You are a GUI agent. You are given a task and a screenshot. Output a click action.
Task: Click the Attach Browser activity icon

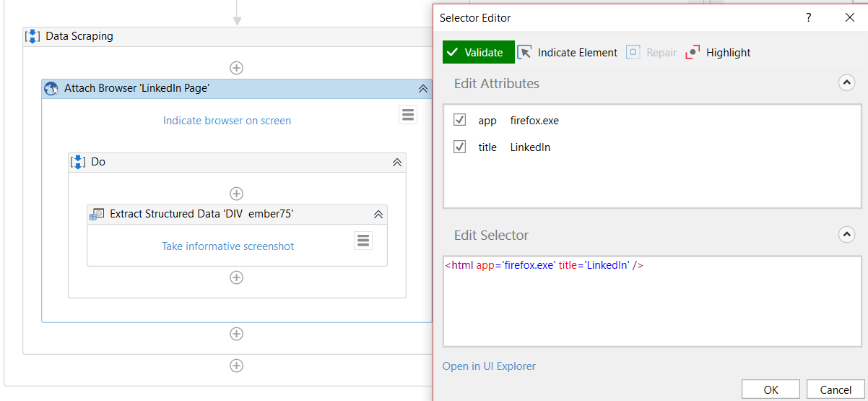point(51,89)
